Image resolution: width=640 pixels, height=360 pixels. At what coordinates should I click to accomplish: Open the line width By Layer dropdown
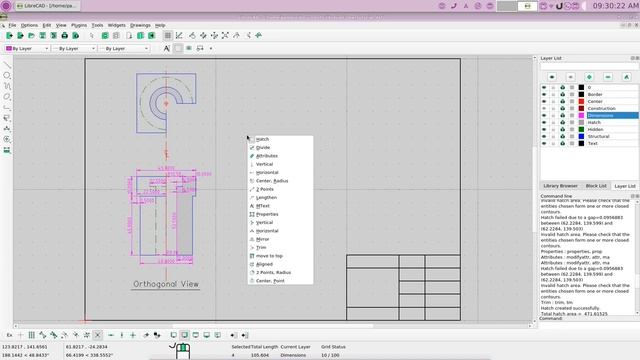click(x=74, y=49)
